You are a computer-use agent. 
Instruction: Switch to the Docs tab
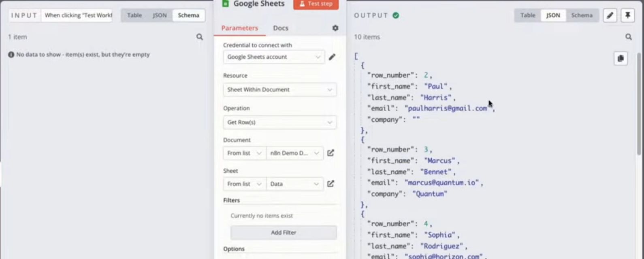pyautogui.click(x=281, y=28)
